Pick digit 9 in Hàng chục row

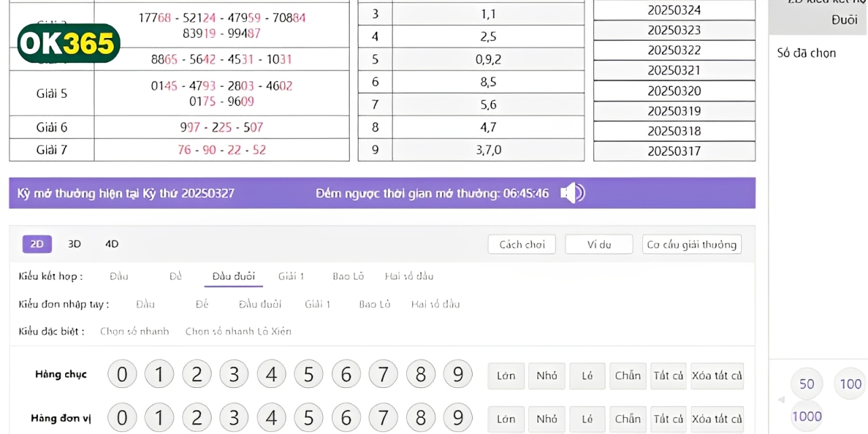tap(458, 374)
